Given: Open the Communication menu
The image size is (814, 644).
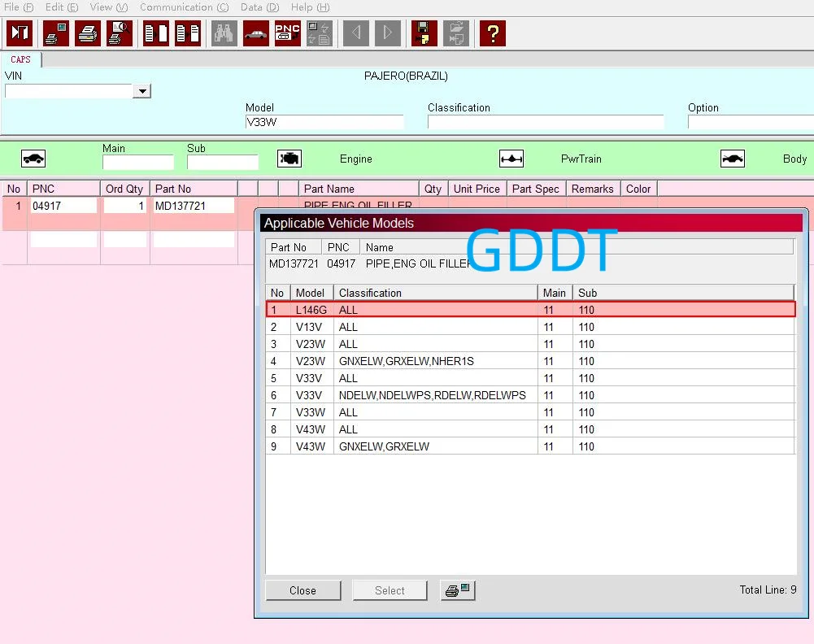Looking at the screenshot, I should [x=185, y=7].
